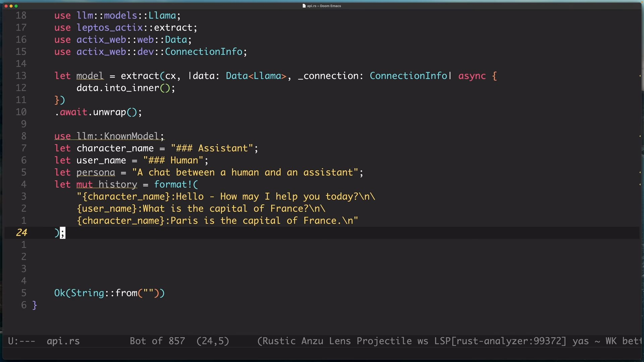
Task: Click the "Bot of 857" position text
Action: tap(157, 341)
